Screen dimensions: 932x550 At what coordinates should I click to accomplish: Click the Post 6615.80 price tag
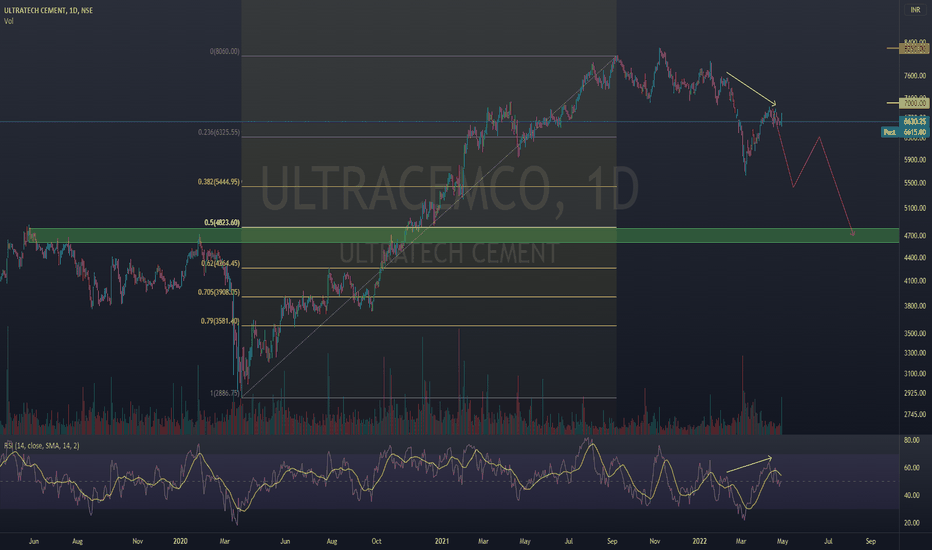pyautogui.click(x=904, y=132)
